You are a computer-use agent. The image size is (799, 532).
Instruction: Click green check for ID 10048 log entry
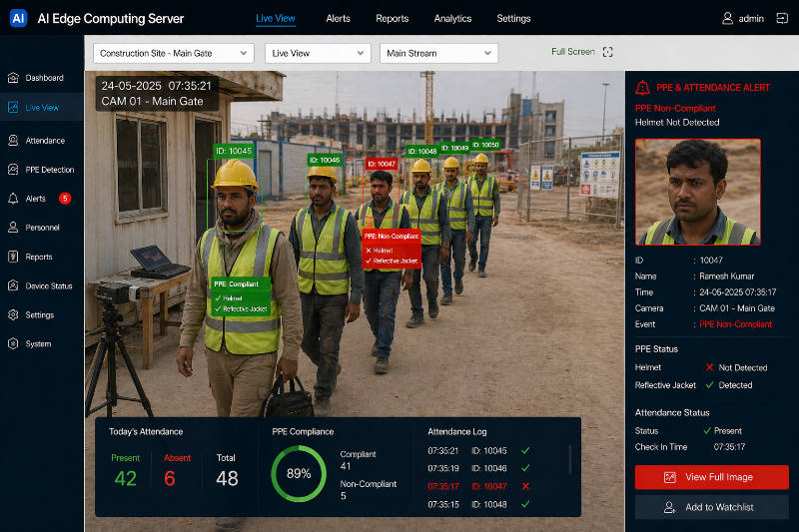point(525,504)
